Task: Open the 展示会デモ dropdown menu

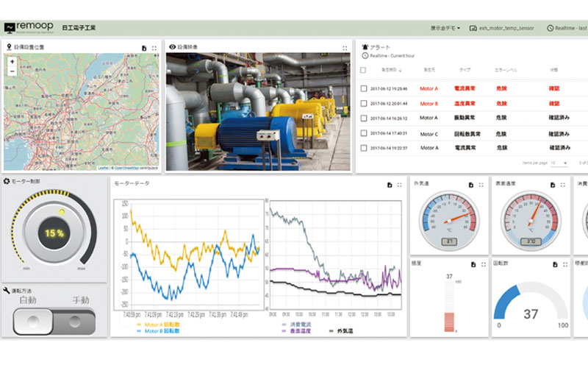Action: (x=445, y=28)
